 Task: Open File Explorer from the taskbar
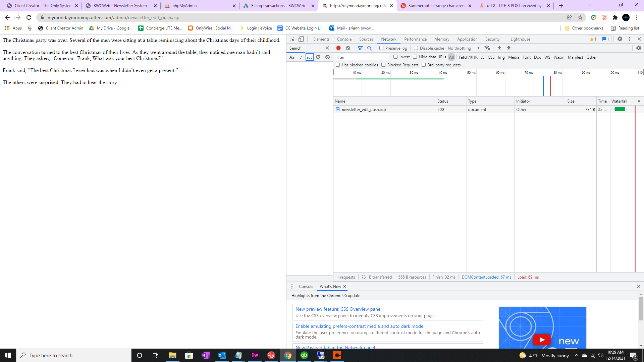172,355
